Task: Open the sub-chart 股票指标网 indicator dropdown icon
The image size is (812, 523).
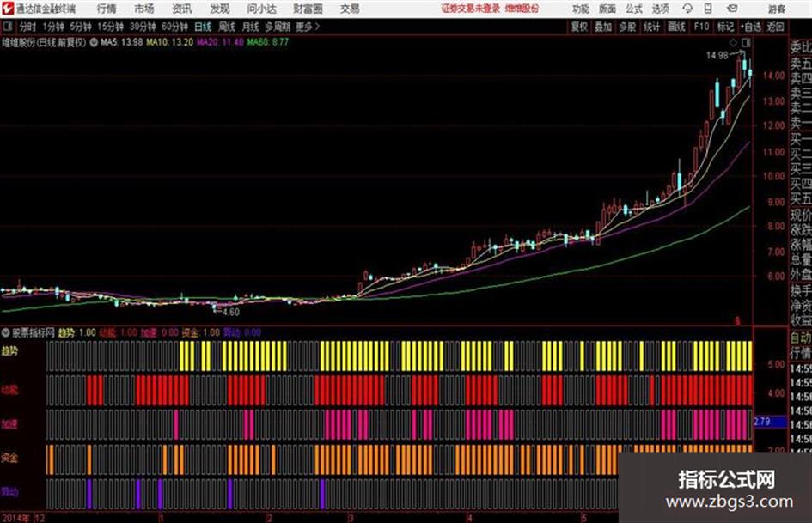Action: click(6, 332)
